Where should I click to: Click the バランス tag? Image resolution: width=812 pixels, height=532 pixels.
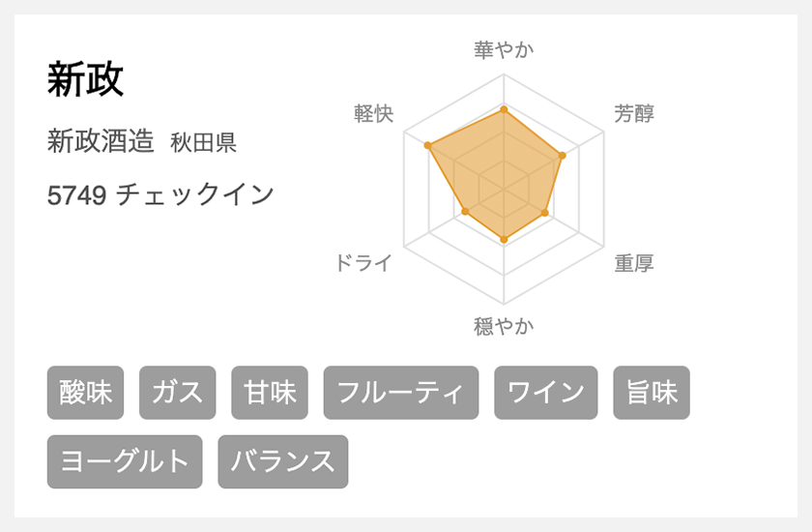pos(282,461)
